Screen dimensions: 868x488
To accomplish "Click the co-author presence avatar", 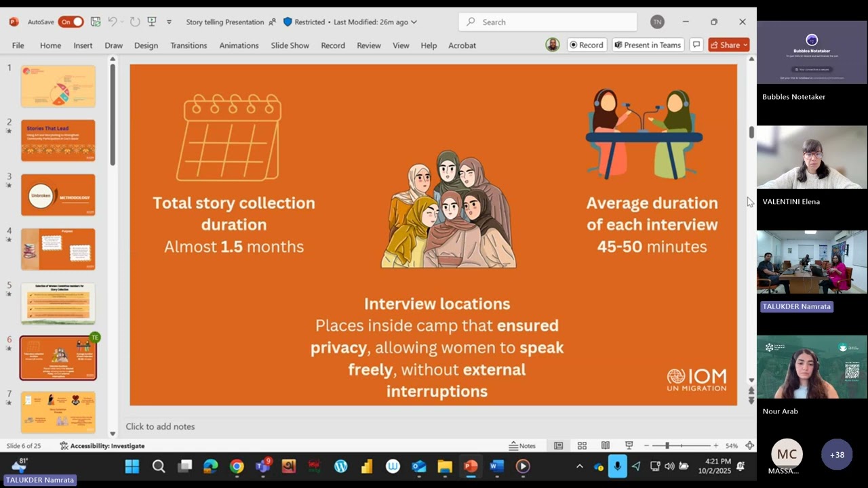I will pyautogui.click(x=553, y=45).
